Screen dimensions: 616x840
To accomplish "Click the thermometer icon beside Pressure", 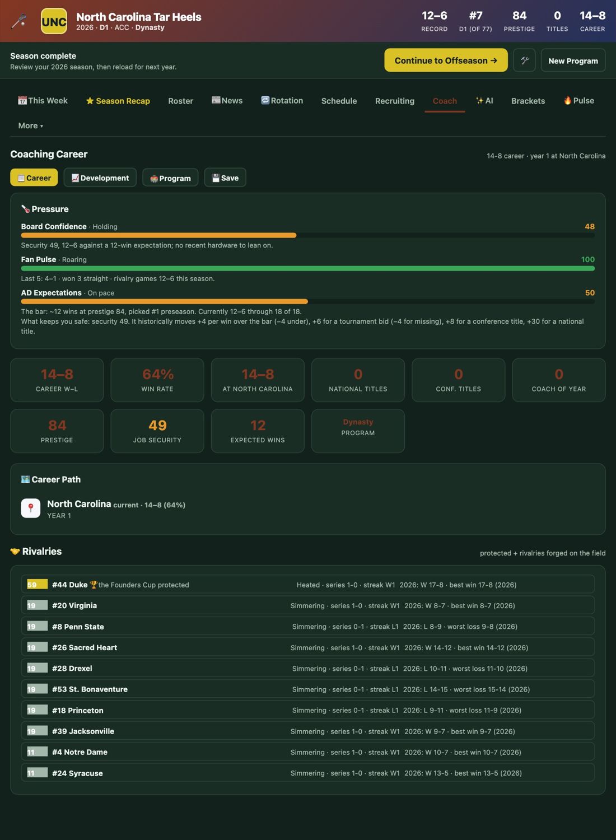I will [25, 209].
